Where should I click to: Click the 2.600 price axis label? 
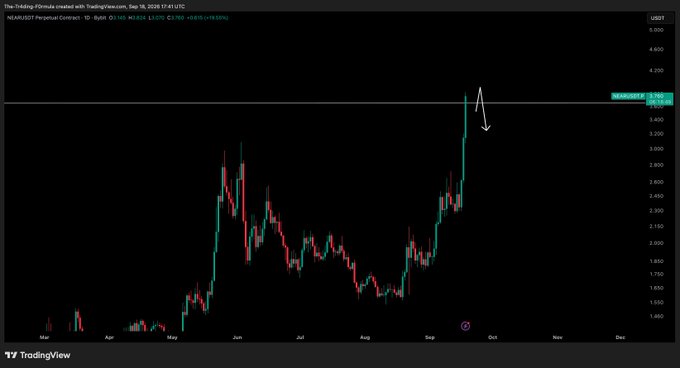tap(657, 182)
